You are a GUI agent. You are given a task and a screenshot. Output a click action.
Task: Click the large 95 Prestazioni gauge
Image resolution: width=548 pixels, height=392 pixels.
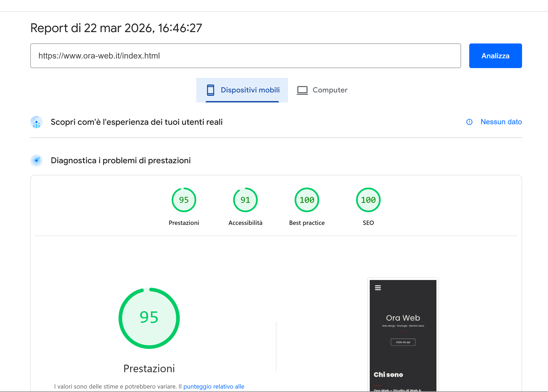149,318
